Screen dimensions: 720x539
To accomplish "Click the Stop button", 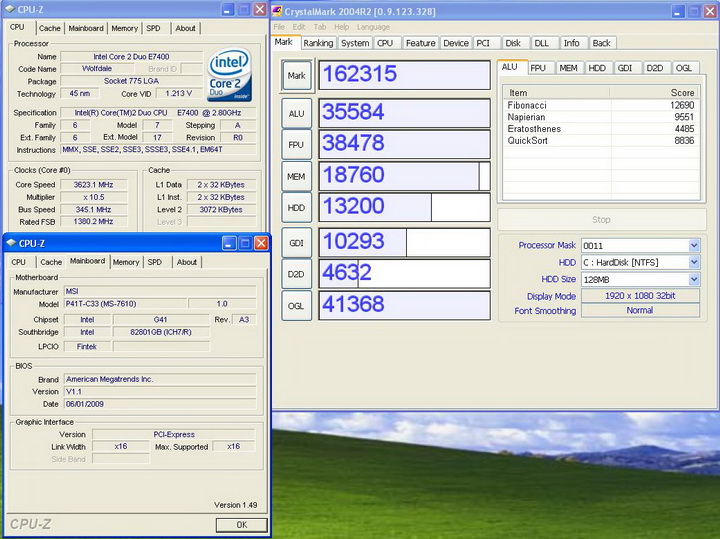I will (x=601, y=219).
